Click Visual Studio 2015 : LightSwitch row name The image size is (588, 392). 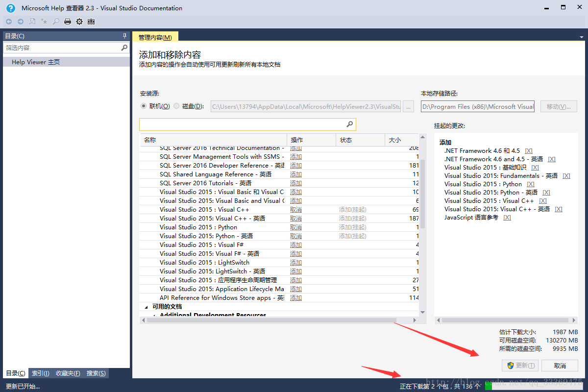point(204,263)
